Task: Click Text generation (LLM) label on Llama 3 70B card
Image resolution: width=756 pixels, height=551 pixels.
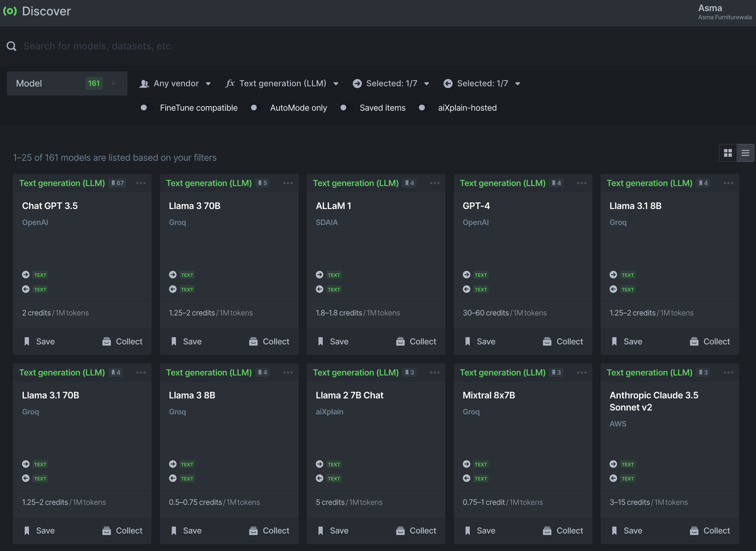Action: 209,183
